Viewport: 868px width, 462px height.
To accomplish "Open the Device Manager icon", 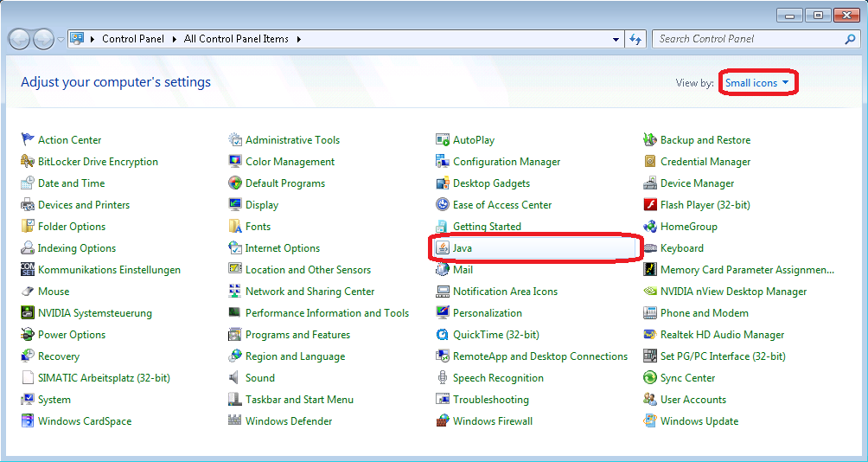I will [x=650, y=183].
